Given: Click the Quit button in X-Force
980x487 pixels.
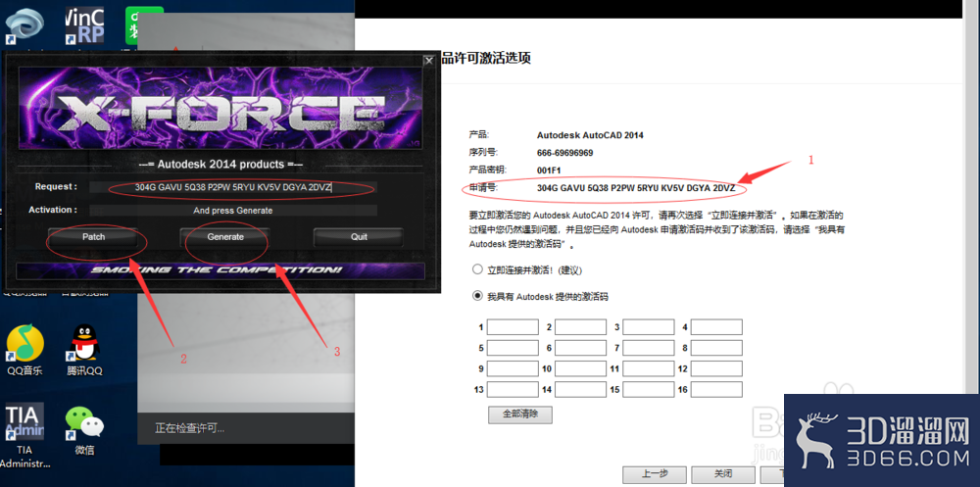Looking at the screenshot, I should [x=359, y=237].
